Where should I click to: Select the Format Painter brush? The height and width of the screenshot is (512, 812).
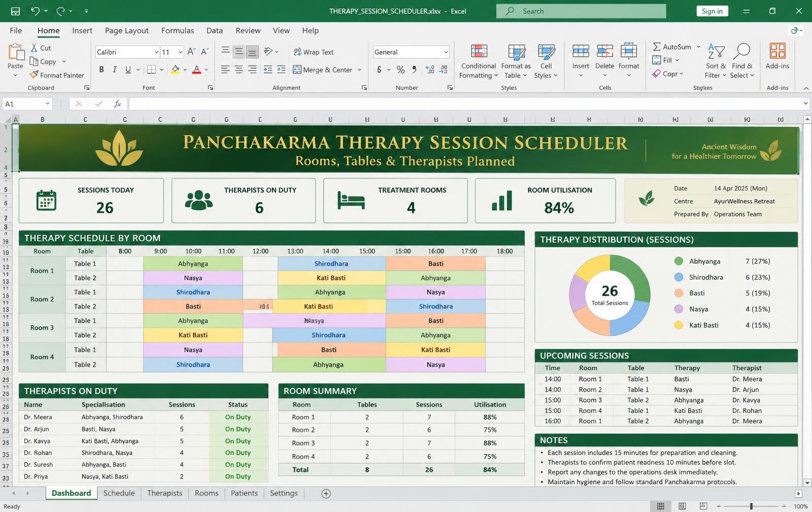34,75
